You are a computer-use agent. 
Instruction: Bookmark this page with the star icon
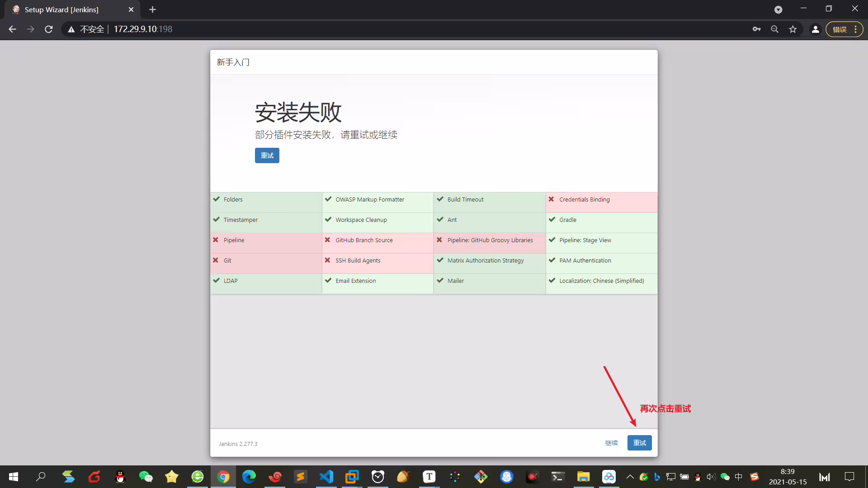[x=793, y=29]
